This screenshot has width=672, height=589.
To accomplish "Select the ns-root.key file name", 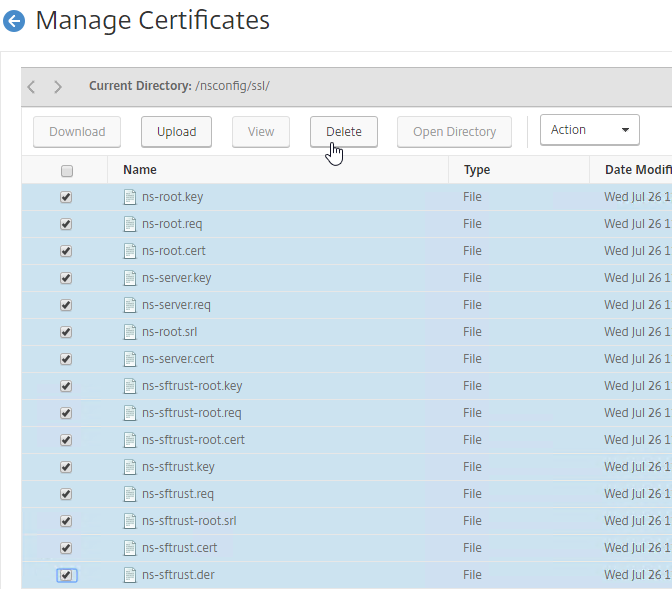I will click(x=173, y=197).
